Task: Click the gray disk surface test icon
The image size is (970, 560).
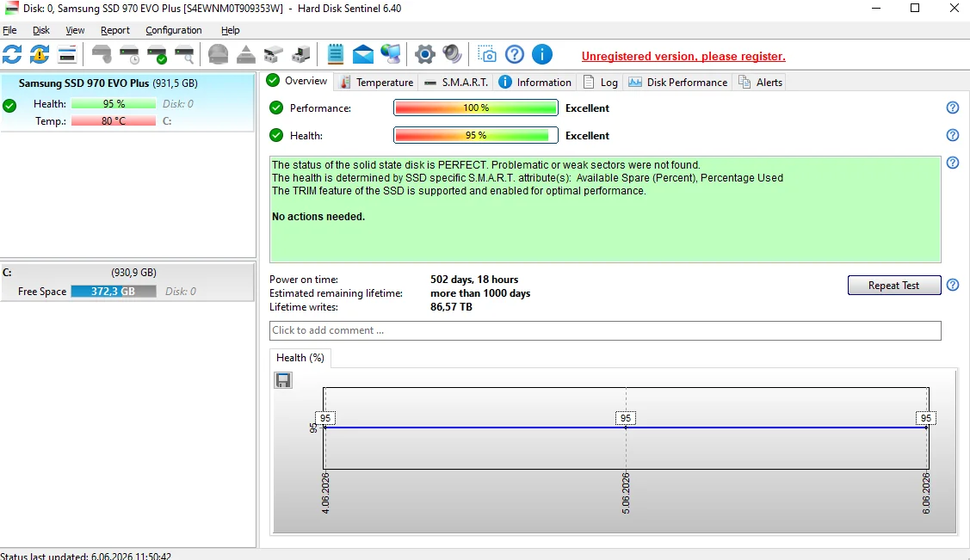Action: (x=218, y=54)
